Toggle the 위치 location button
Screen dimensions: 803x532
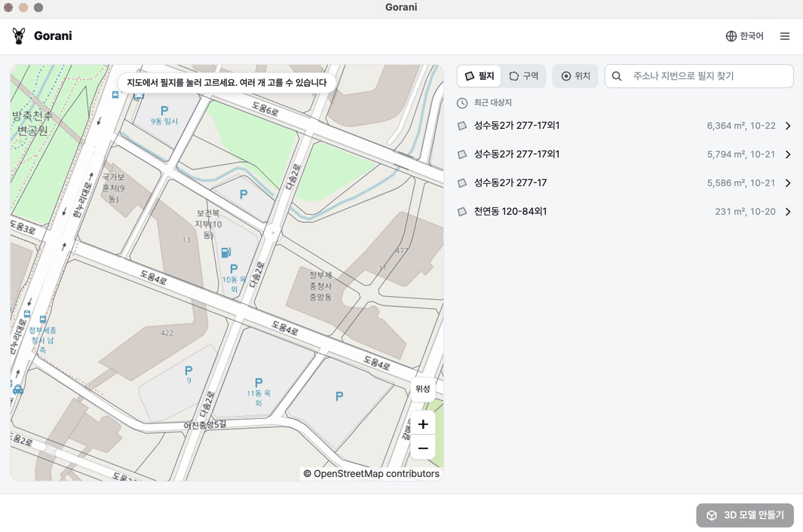click(x=575, y=76)
